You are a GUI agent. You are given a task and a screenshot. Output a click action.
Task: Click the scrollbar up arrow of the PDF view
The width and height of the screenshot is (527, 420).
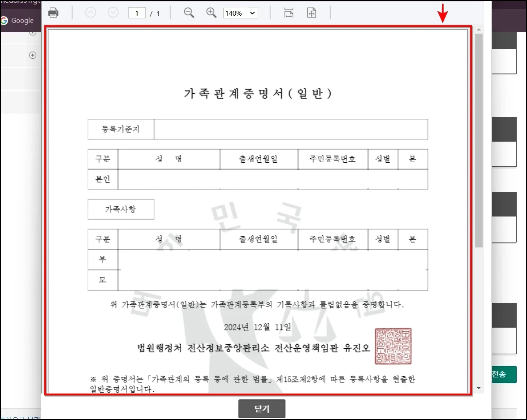coord(479,30)
